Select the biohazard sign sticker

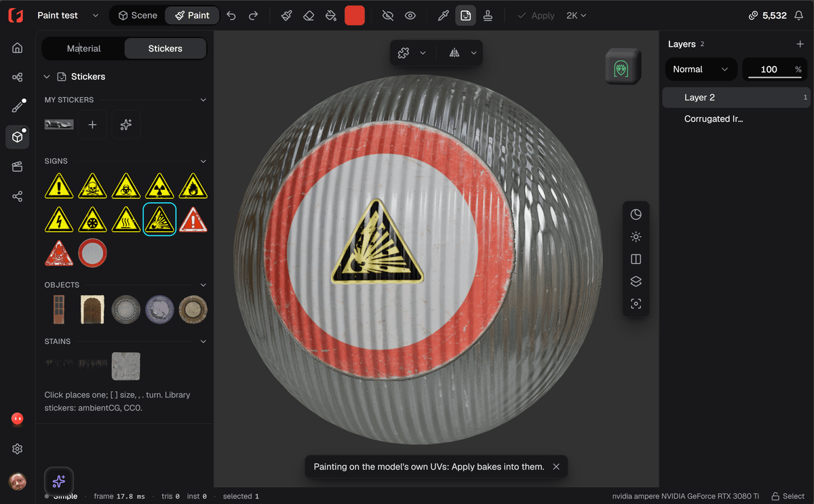click(126, 186)
